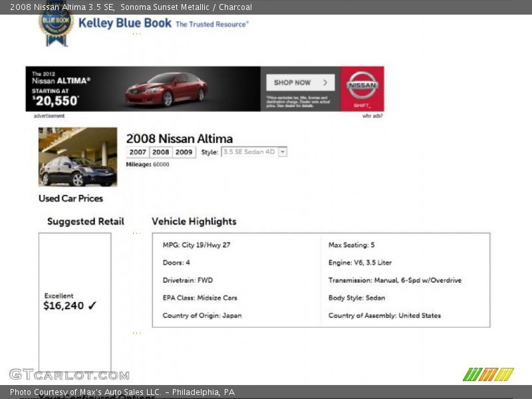Open the 2012 Nissan Altima banner advertisement

click(205, 89)
